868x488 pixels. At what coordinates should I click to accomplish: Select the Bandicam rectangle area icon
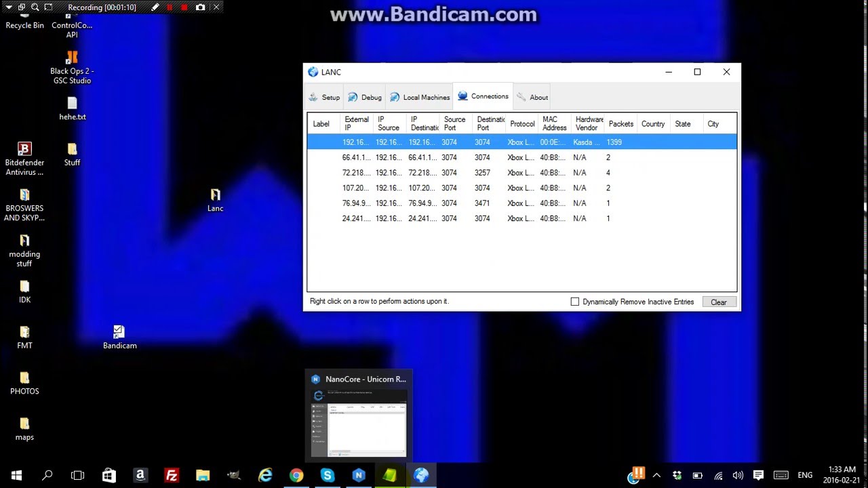[x=49, y=7]
